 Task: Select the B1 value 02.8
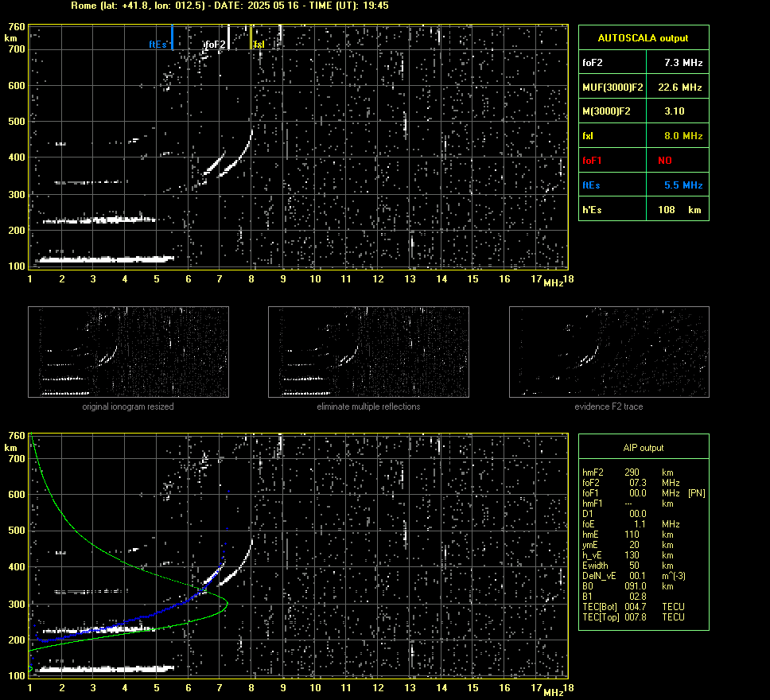pyautogui.click(x=637, y=597)
